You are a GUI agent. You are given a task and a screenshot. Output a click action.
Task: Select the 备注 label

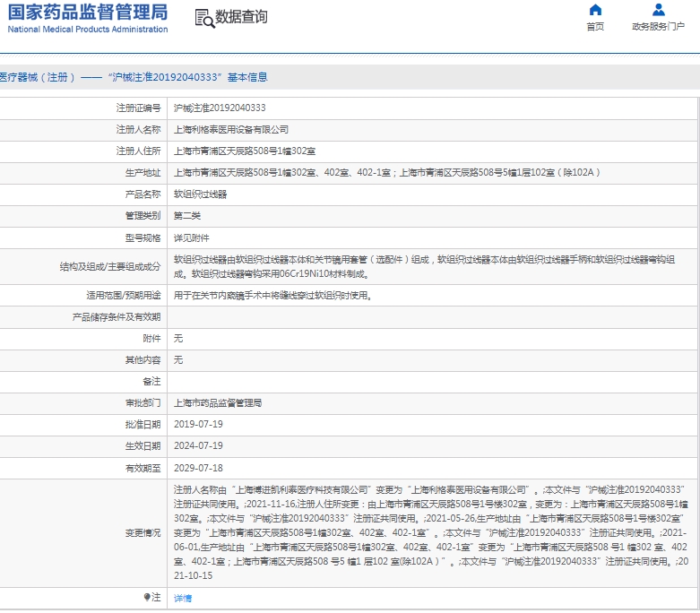point(151,381)
